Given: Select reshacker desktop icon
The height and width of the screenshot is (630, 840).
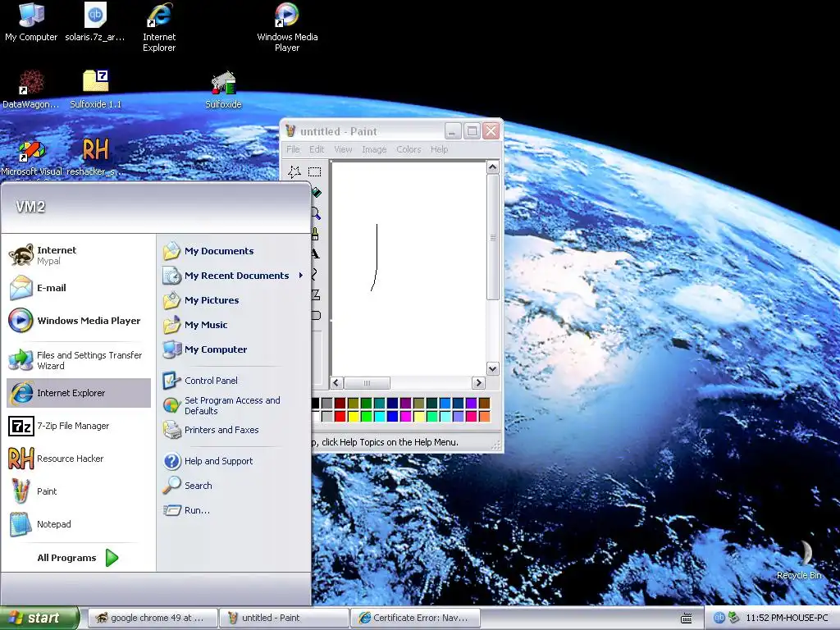Looking at the screenshot, I should pyautogui.click(x=95, y=157).
